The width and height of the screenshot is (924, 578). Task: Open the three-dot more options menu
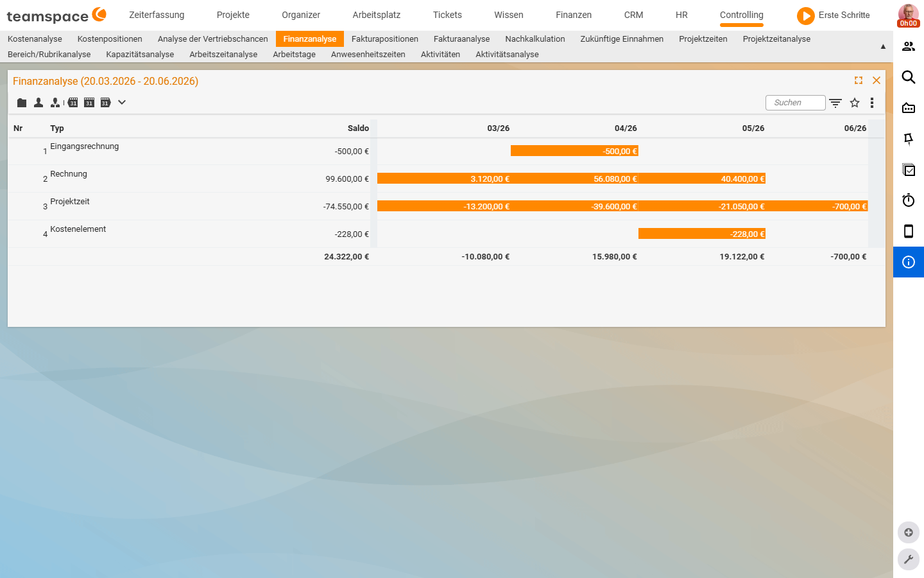coord(872,103)
